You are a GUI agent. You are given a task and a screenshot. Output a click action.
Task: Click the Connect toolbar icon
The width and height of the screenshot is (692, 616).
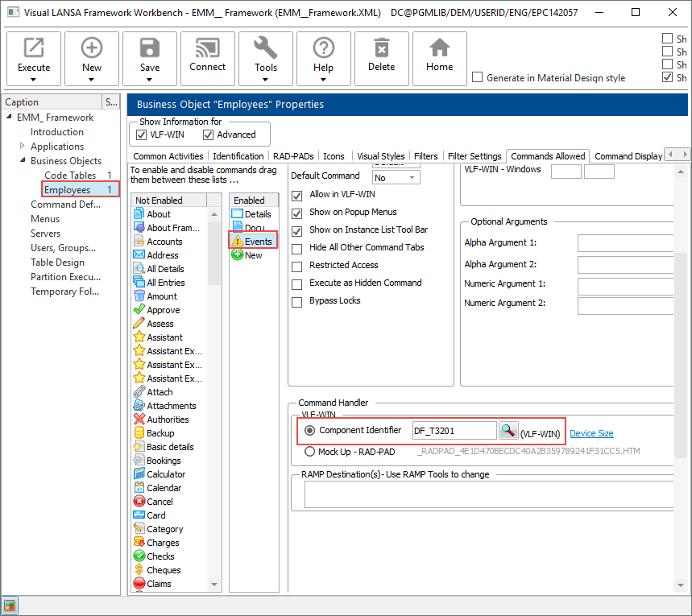tap(207, 48)
